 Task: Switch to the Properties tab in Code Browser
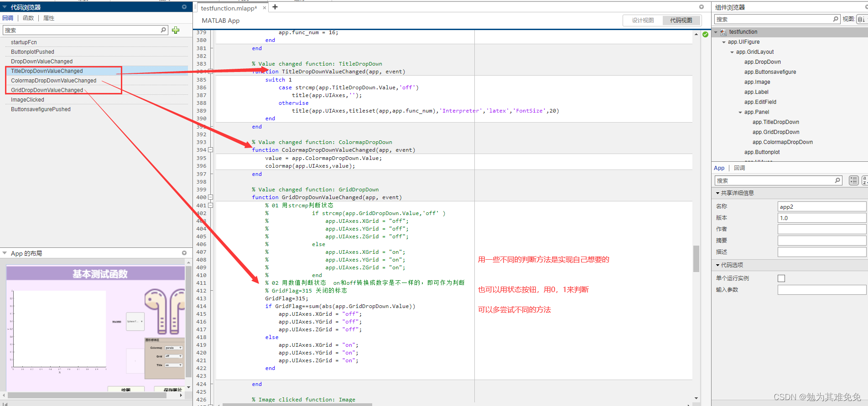coord(49,18)
